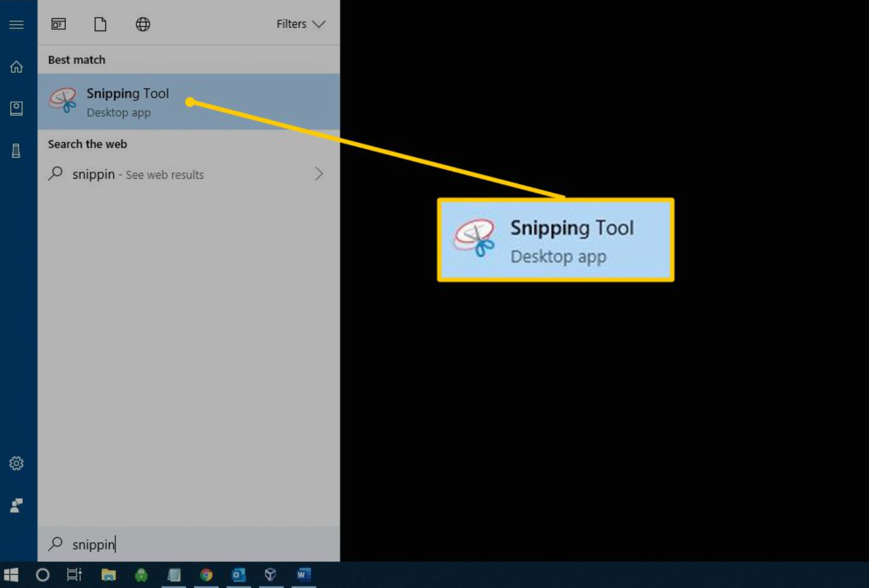Screen dimensions: 869x588
Task: Open Microsoft Word from the taskbar
Action: tap(303, 575)
